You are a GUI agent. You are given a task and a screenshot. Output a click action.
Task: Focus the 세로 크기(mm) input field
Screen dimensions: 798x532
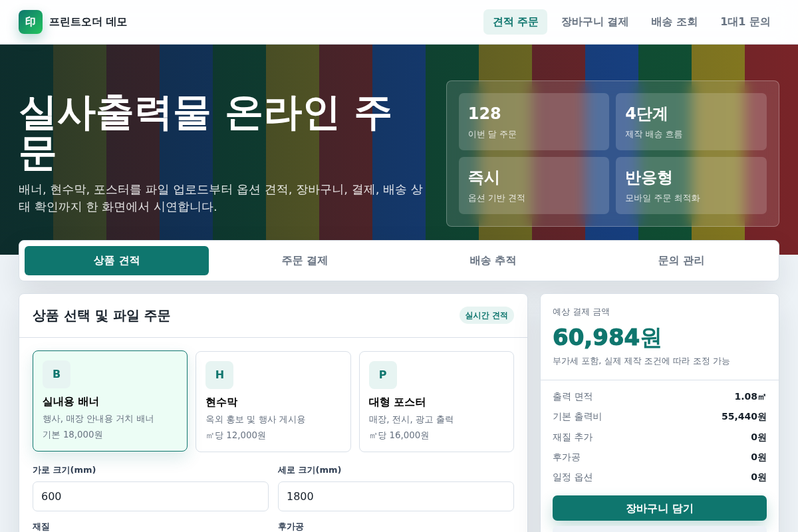(x=396, y=496)
